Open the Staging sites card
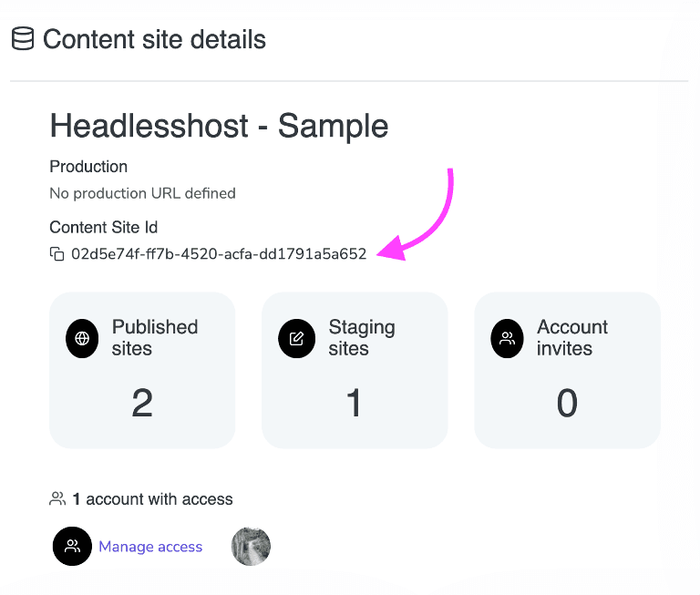This screenshot has height=595, width=700. [355, 370]
